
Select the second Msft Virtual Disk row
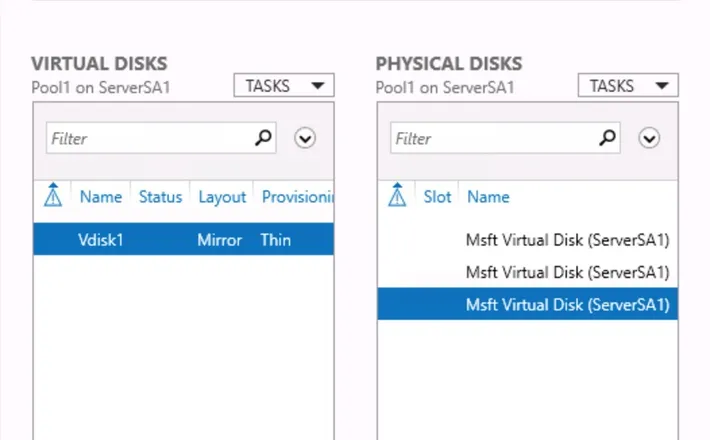pos(528,272)
